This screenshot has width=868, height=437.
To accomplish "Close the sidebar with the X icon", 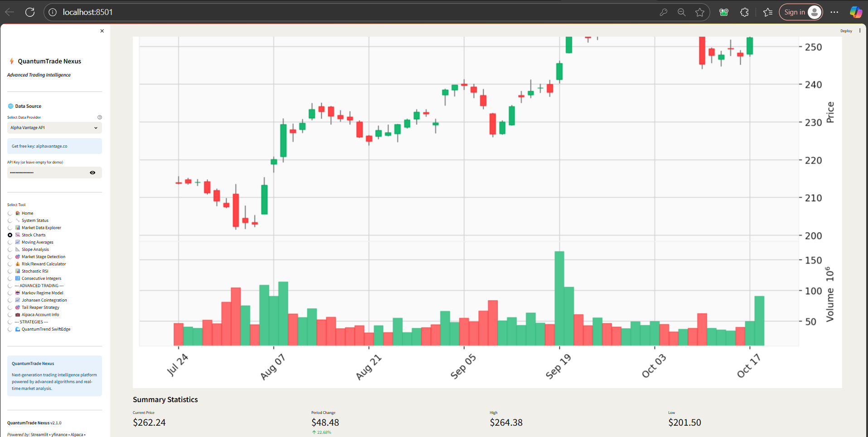I will click(102, 31).
